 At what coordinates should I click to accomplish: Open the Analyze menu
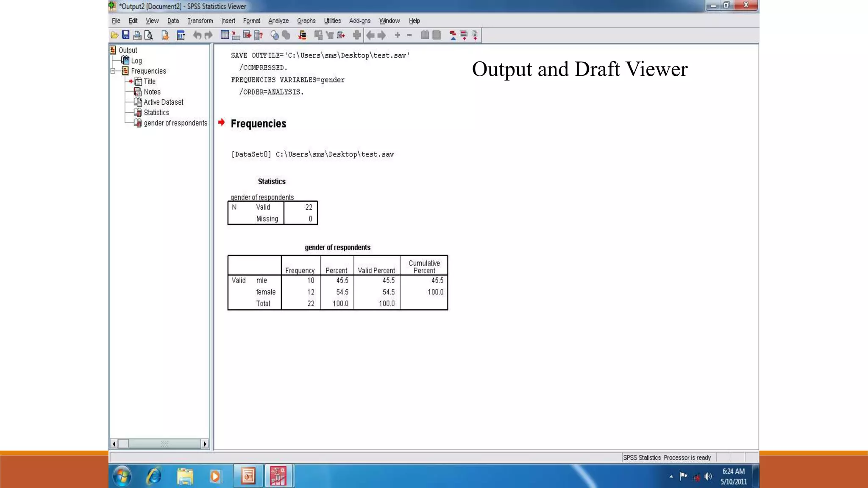[278, 21]
